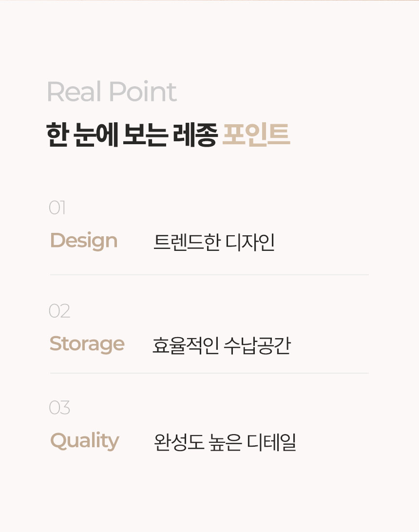The height and width of the screenshot is (532, 419).
Task: Click the "03" number label
Action: (x=59, y=408)
